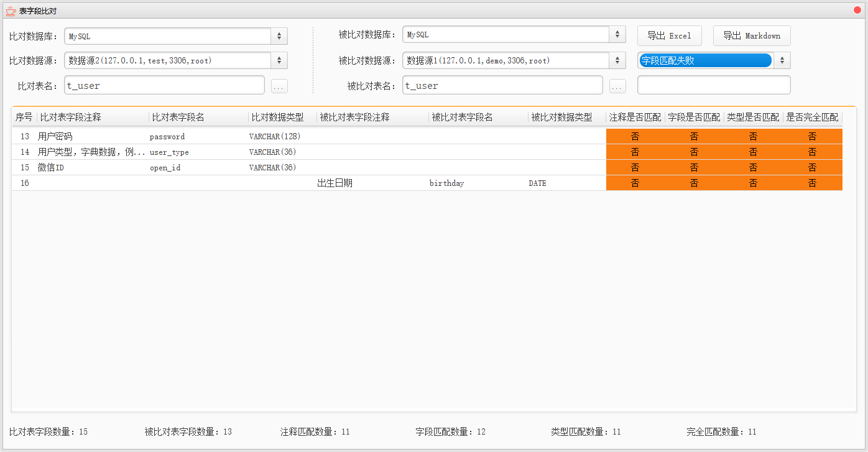Click the 导出 Excel button
Image resolution: width=868 pixels, height=452 pixels.
(669, 36)
